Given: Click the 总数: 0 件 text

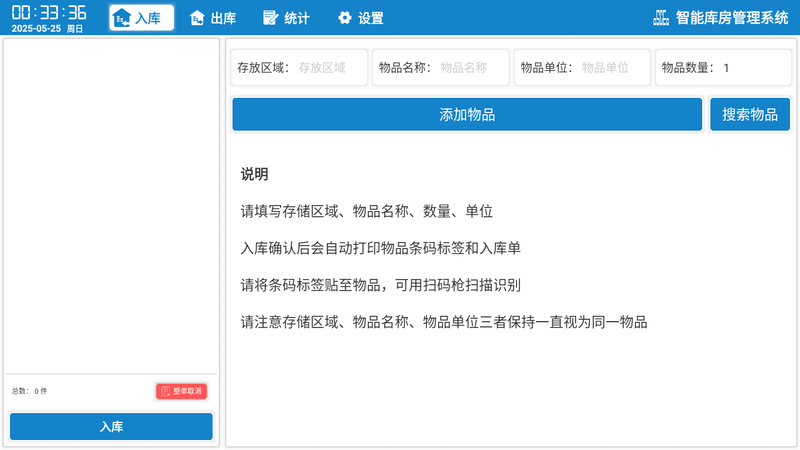Looking at the screenshot, I should click(30, 391).
